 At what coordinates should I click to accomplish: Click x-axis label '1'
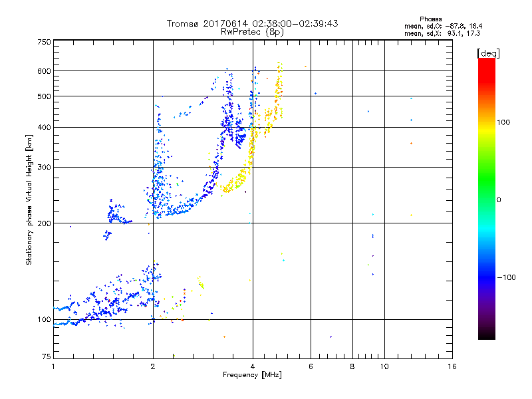(x=53, y=366)
